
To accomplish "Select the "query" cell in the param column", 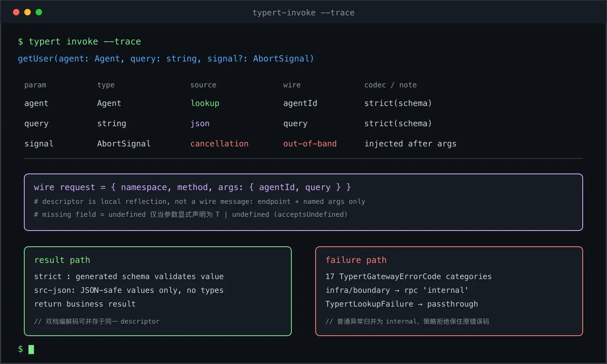I will tap(36, 124).
